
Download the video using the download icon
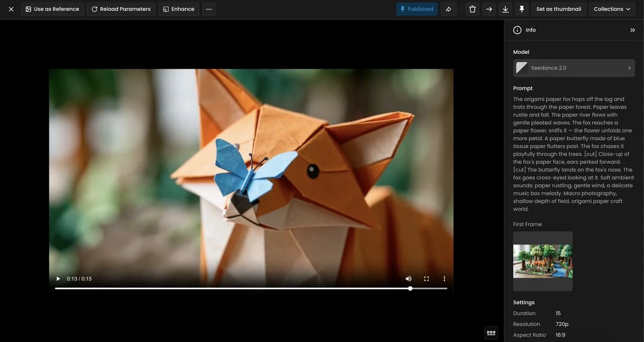pos(504,9)
